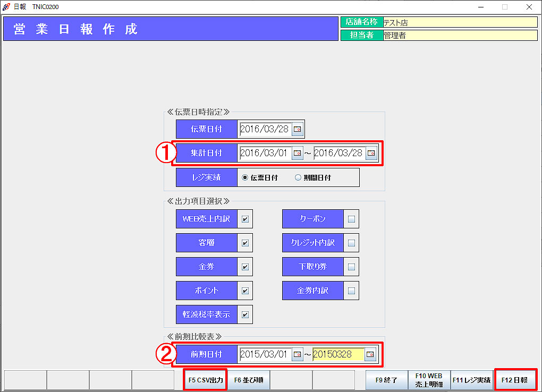The image size is (542, 392).
Task: Click 伝票日付 date field 2016/03/28
Action: [265, 129]
